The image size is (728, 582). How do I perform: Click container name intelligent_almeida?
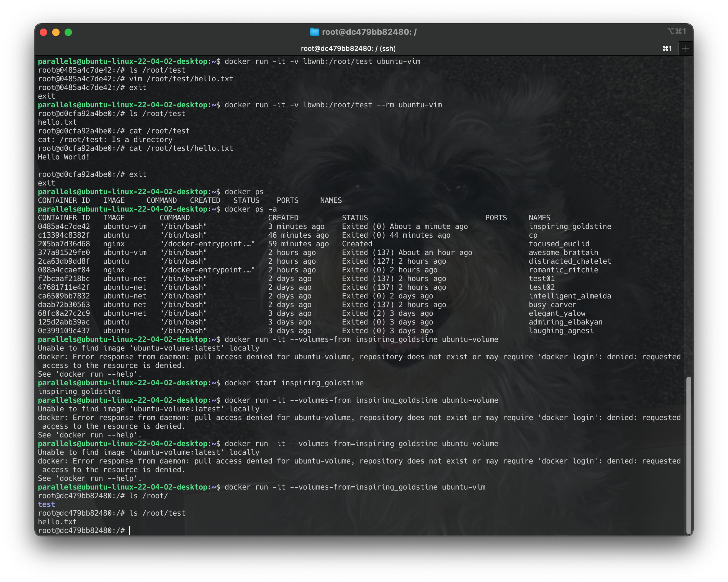[x=570, y=296]
